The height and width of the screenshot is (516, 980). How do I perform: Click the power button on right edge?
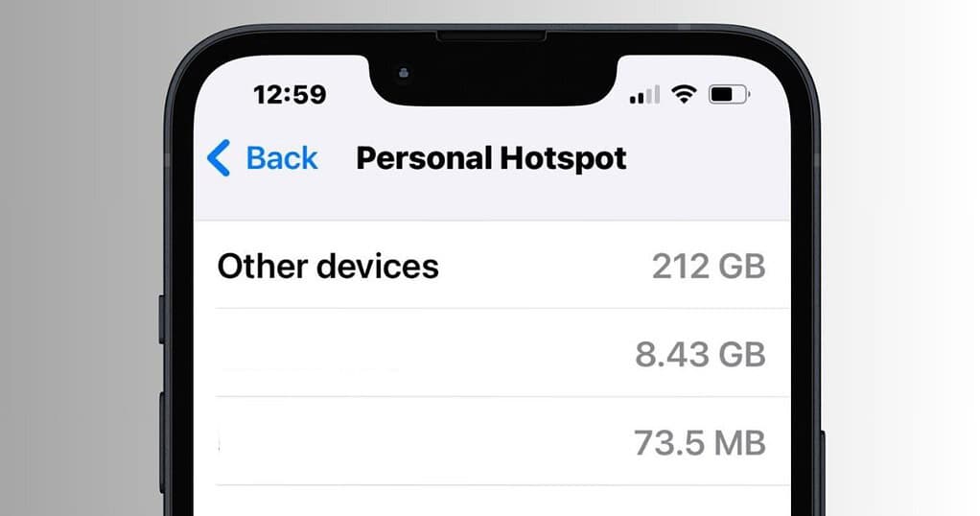coord(822,474)
